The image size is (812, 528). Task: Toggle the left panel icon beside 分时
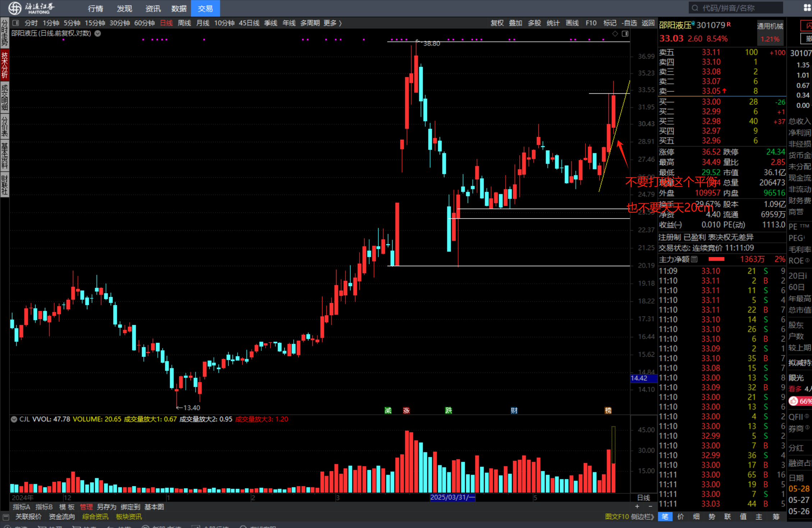coord(15,23)
